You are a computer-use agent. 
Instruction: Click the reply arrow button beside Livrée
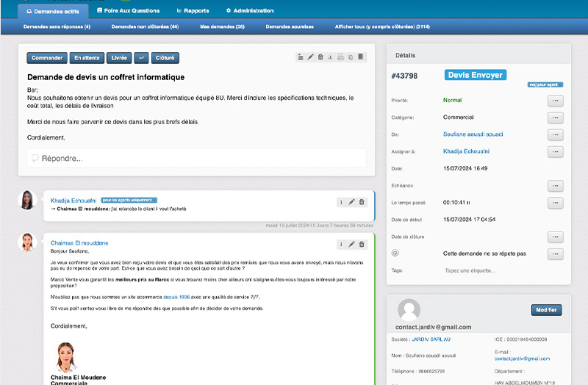point(141,57)
